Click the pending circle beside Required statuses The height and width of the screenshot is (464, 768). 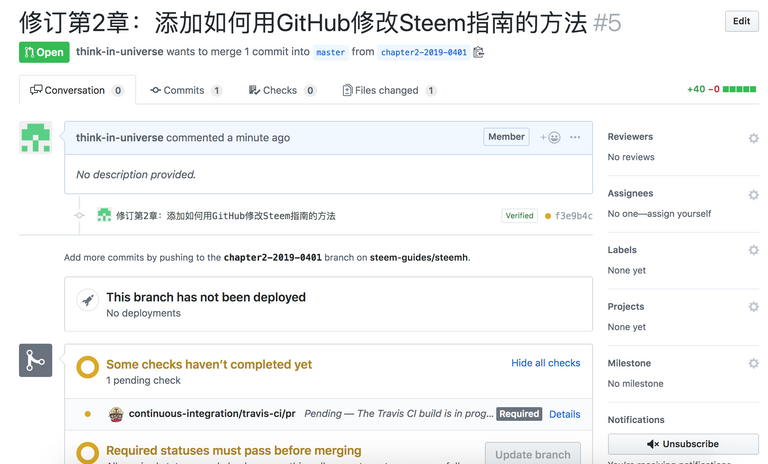point(88,453)
